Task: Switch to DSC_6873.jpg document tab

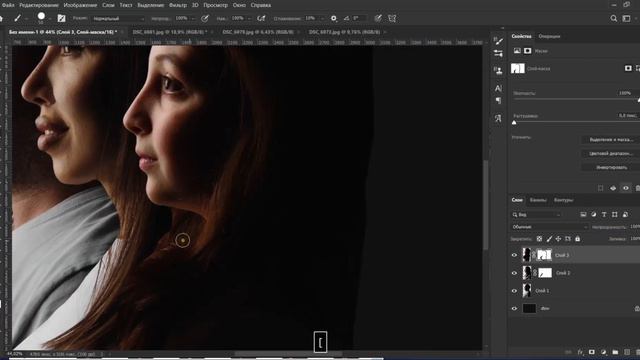Action: click(x=344, y=32)
